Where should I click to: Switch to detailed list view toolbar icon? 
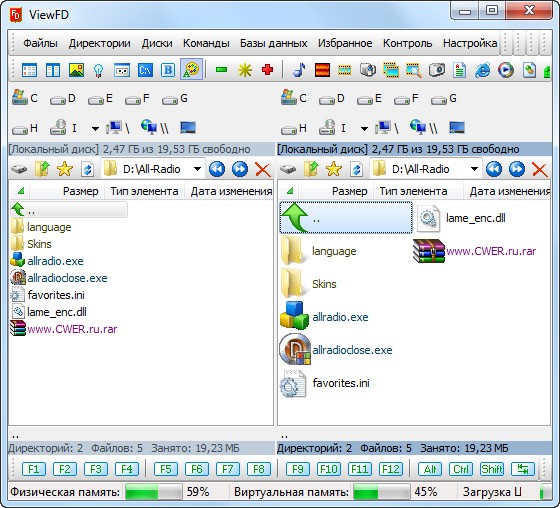tap(29, 70)
